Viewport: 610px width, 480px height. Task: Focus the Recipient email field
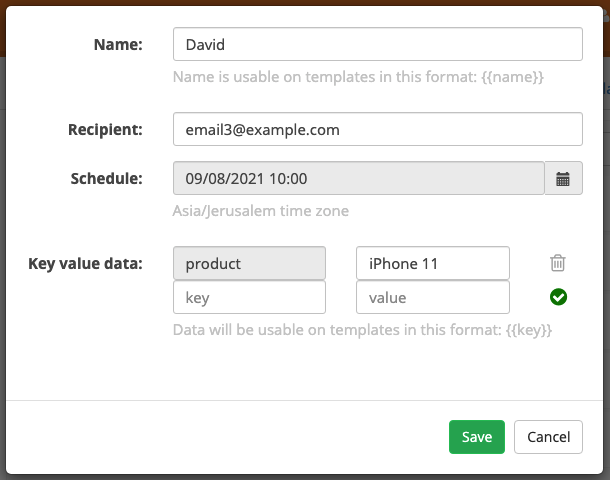[x=378, y=130]
